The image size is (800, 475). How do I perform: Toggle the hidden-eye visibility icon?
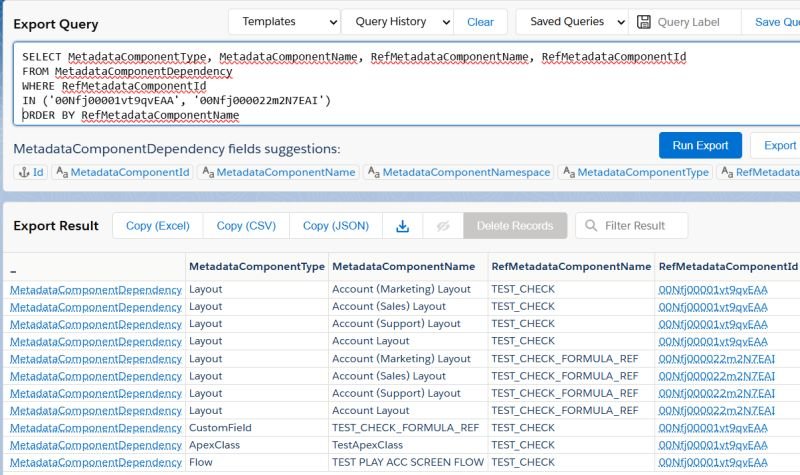443,226
